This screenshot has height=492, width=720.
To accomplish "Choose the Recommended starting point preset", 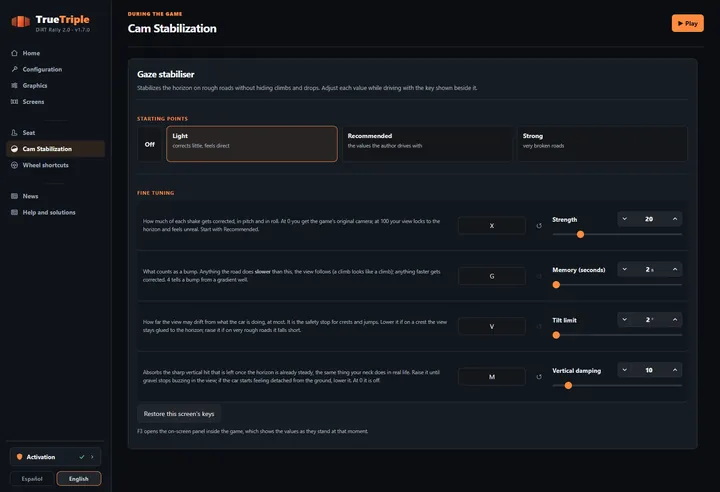I will coord(427,144).
